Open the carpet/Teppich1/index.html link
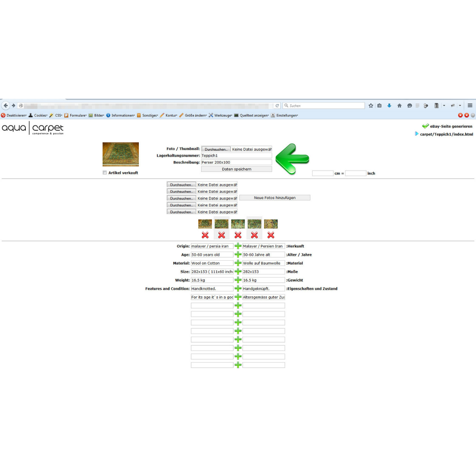476x476 pixels. 446,134
